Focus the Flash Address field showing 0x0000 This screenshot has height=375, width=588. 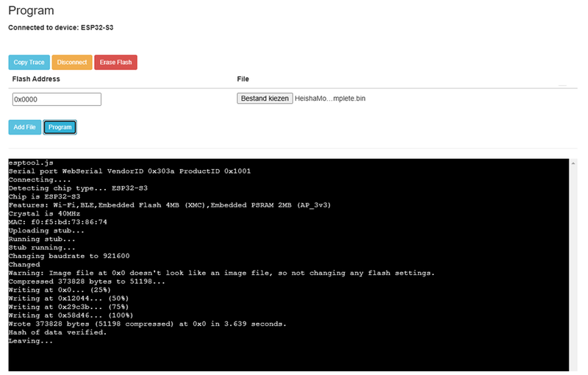(x=57, y=99)
